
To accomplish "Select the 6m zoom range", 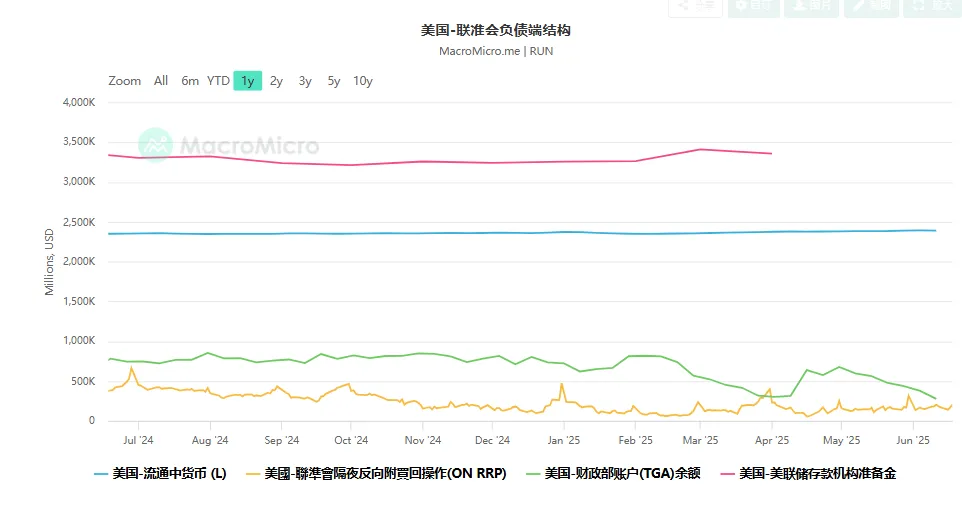I will tap(190, 81).
